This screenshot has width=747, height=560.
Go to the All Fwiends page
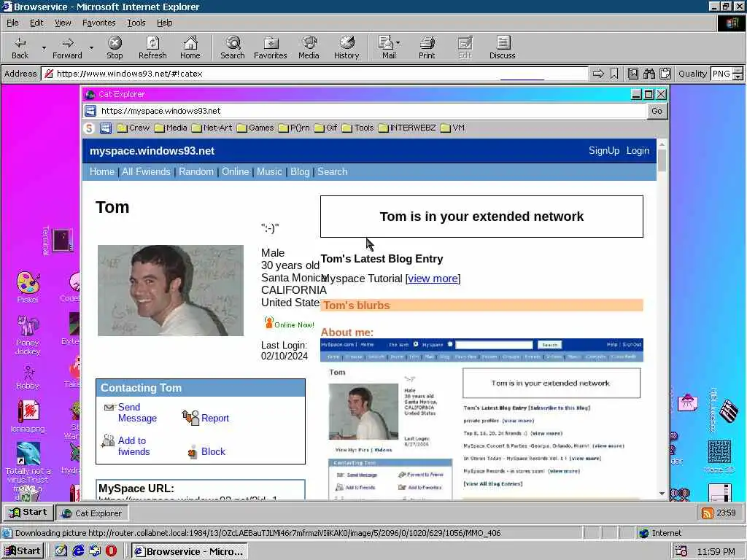click(x=146, y=172)
